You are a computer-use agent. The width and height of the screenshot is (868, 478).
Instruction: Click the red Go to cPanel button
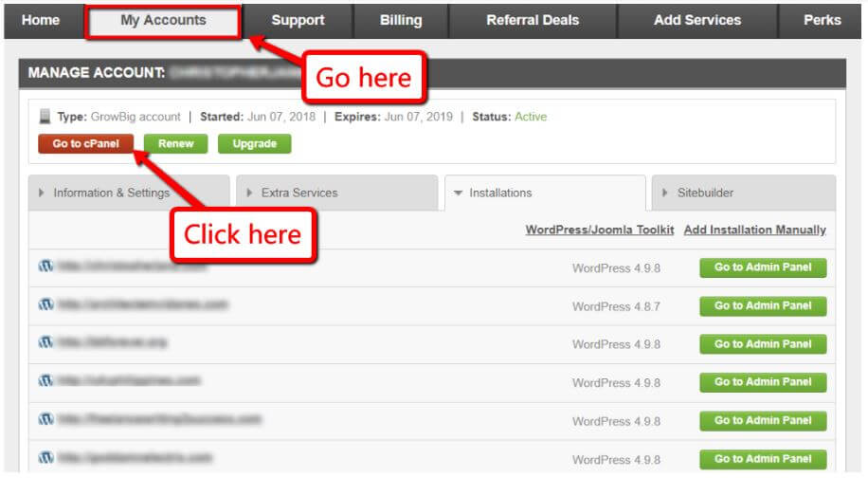coord(86,144)
